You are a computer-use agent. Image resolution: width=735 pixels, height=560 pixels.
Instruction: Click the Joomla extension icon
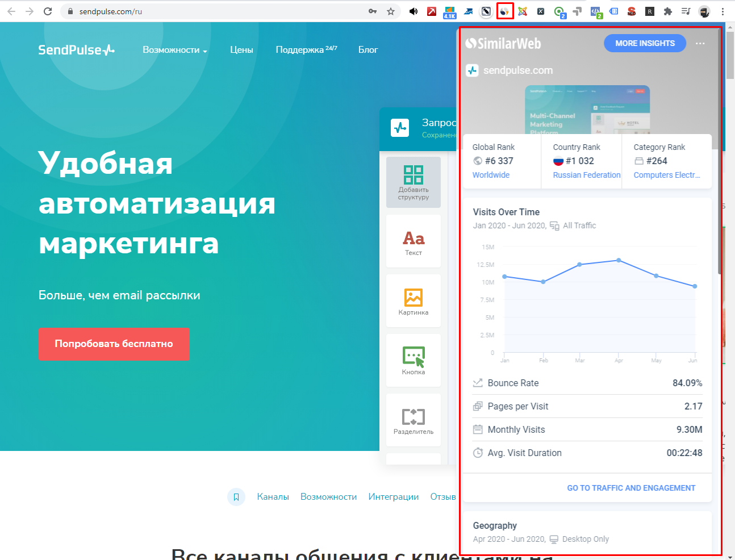point(523,11)
